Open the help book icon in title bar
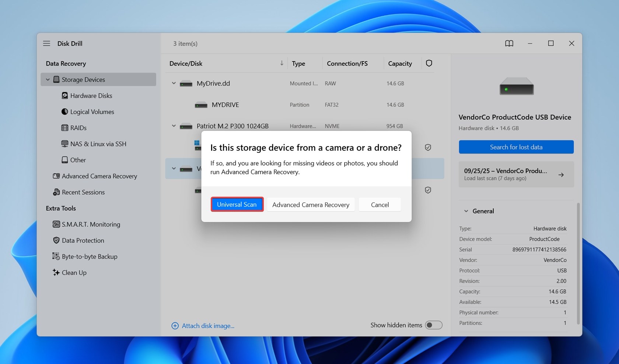Viewport: 619px width, 364px height. click(x=509, y=43)
